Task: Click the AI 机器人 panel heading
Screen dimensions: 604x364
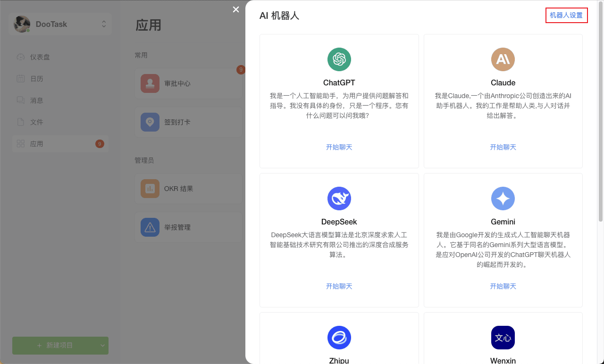Action: (x=279, y=16)
